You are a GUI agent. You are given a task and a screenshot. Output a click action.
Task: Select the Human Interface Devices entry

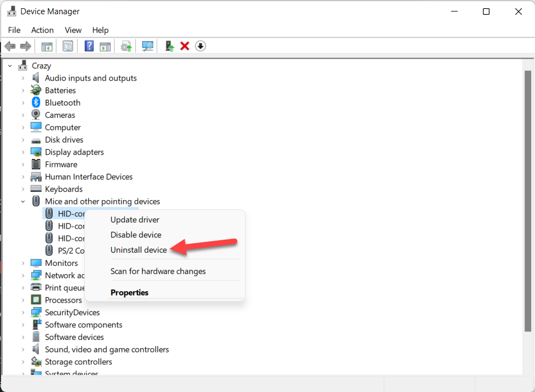tap(88, 177)
